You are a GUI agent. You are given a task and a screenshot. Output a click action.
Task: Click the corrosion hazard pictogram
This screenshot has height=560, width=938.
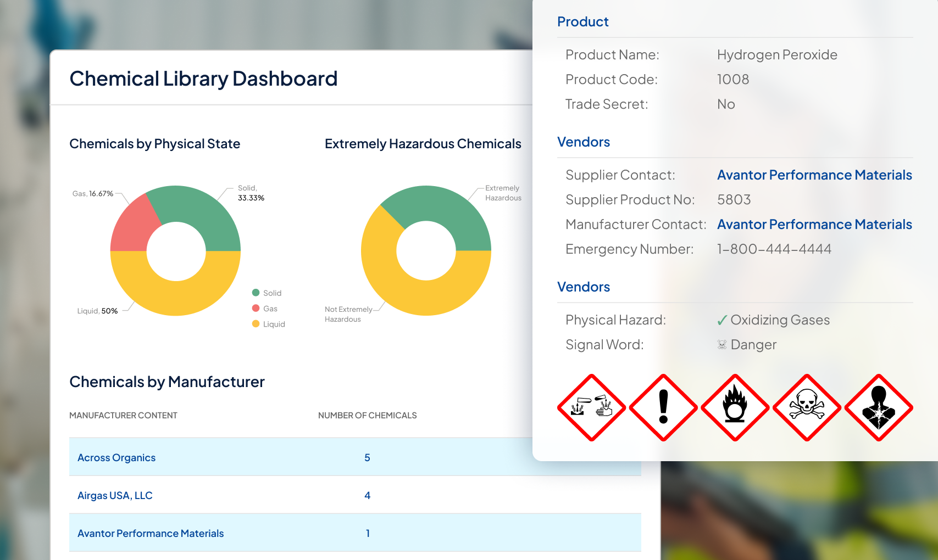(591, 408)
